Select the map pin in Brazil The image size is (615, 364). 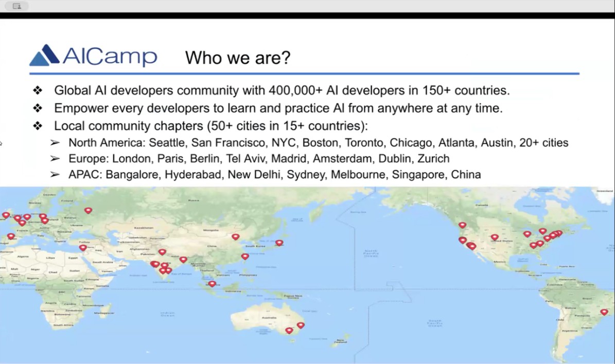(x=604, y=312)
